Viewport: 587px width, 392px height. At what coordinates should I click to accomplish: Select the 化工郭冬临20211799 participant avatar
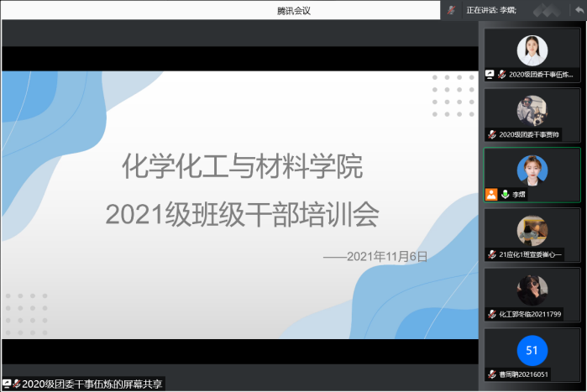pos(532,290)
